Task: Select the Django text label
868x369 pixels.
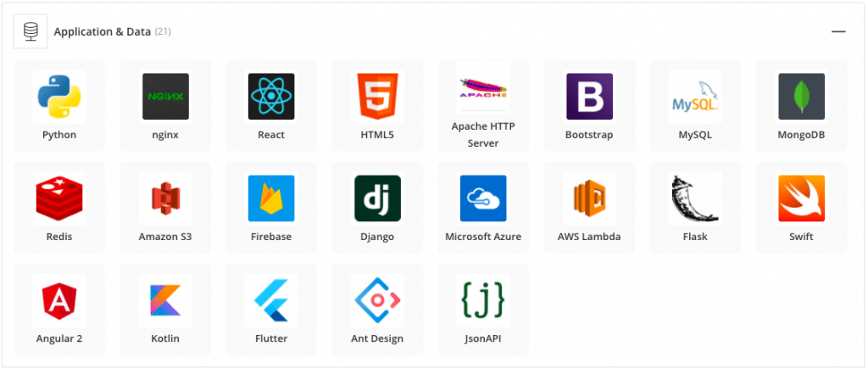Action: [377, 237]
